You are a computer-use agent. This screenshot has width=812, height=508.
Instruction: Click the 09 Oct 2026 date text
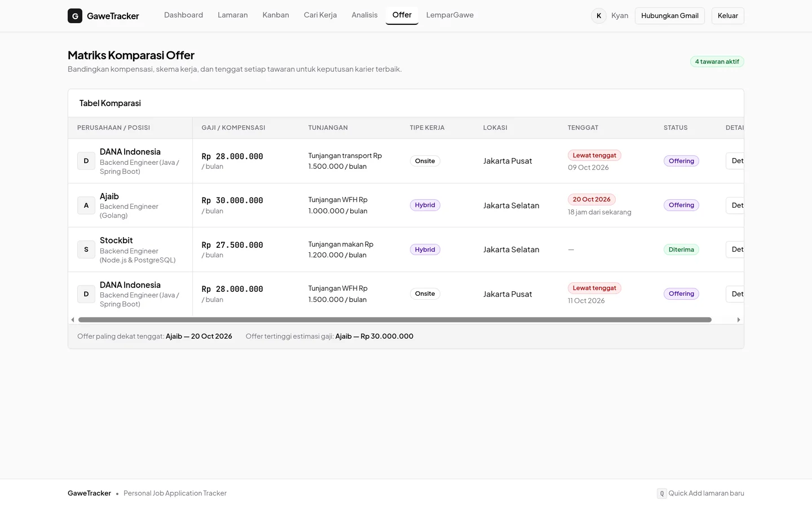tap(588, 168)
